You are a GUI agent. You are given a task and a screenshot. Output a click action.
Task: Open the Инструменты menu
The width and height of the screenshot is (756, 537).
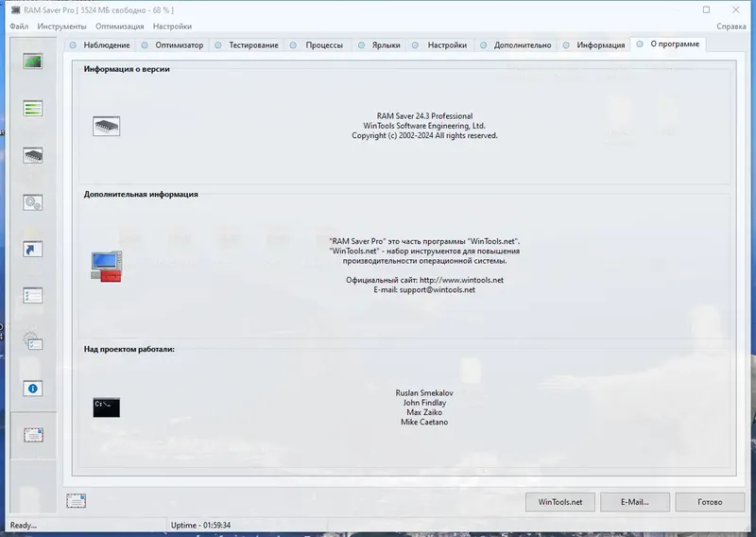(x=61, y=26)
